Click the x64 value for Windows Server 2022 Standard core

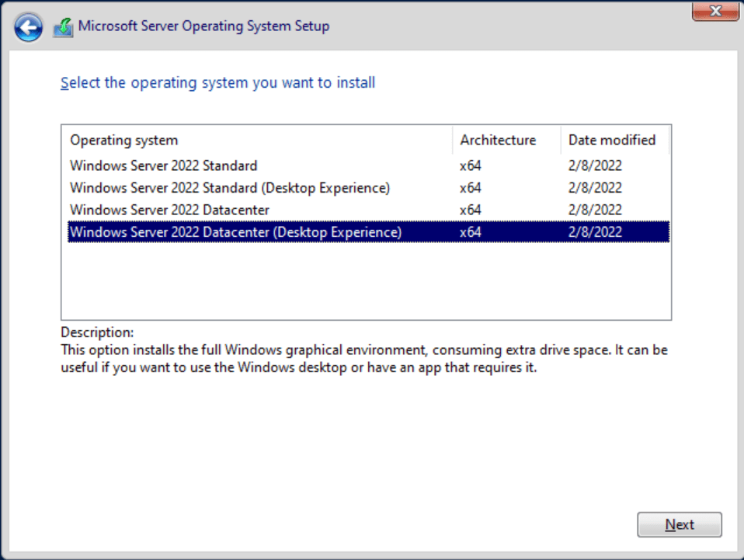[x=470, y=165]
